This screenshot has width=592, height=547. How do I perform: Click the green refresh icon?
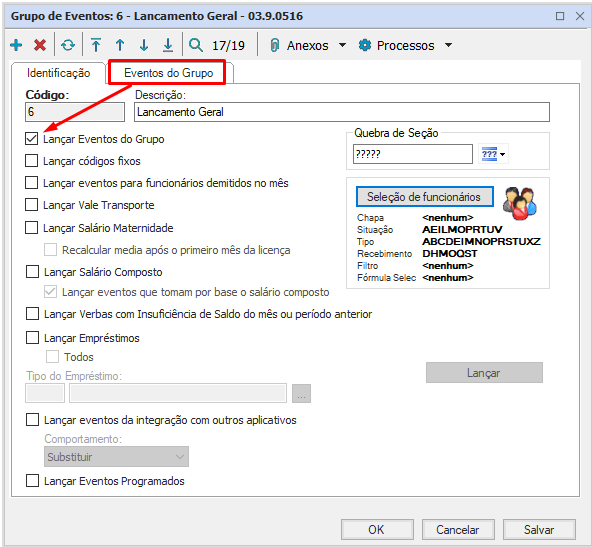(68, 45)
